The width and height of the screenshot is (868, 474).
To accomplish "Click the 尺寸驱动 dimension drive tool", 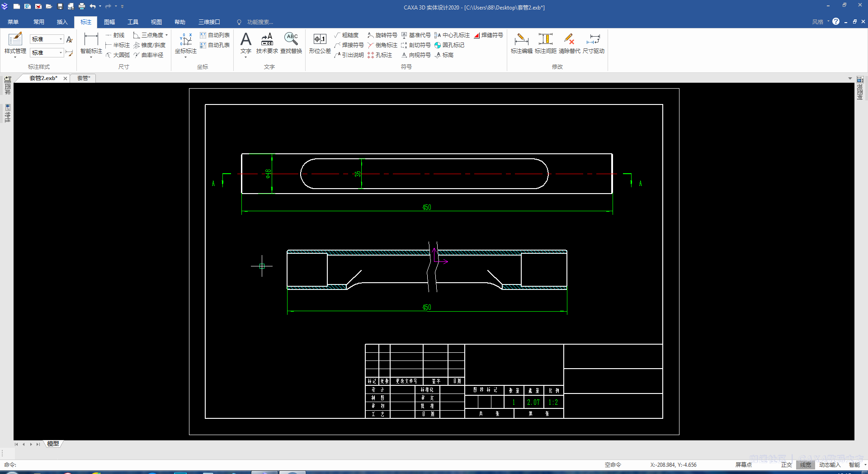I will 594,43.
